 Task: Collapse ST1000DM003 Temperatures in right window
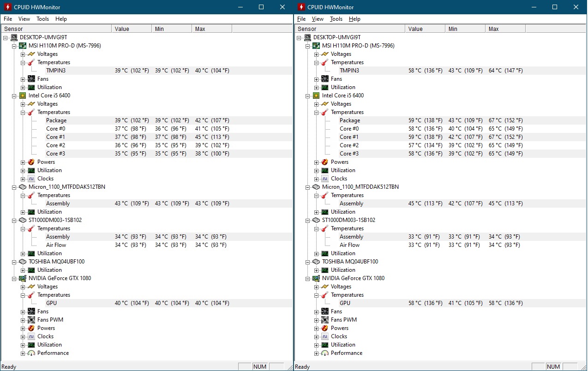(x=317, y=228)
